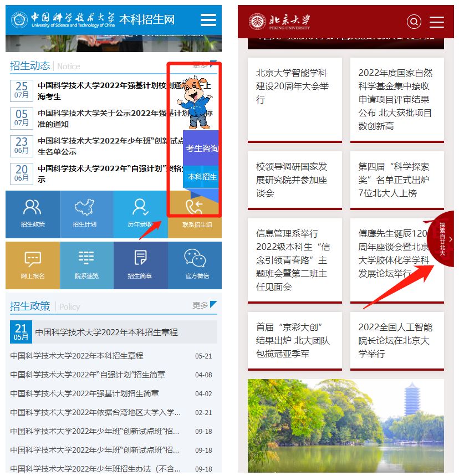Open the 25 07月 强基计划校测通知 notice
Screen dimensions: 459x476
click(114, 91)
